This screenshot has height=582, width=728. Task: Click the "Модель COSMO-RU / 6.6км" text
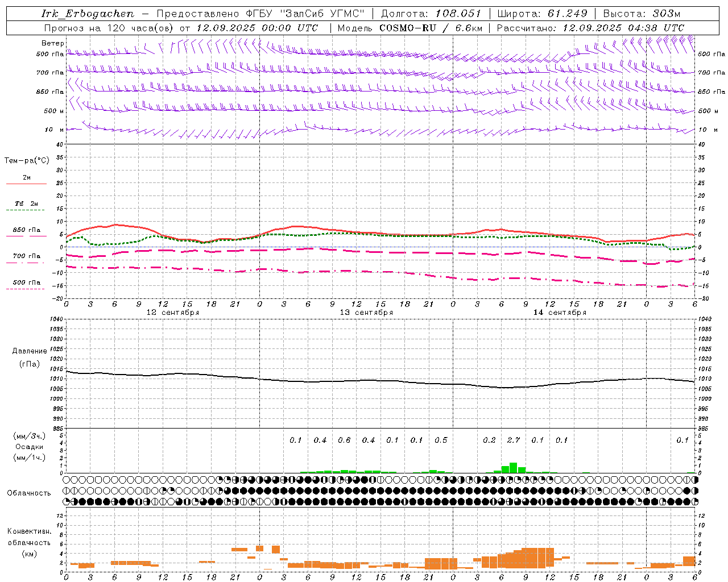coord(410,28)
